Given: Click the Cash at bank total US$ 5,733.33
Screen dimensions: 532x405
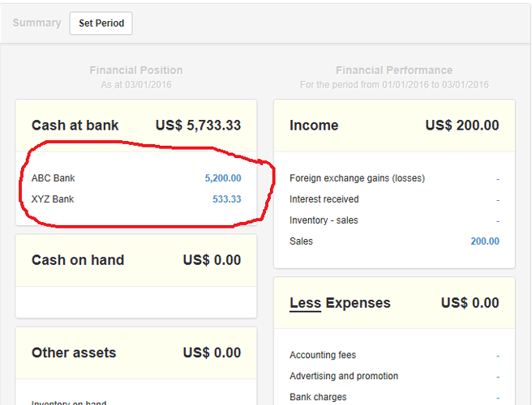Looking at the screenshot, I should pyautogui.click(x=198, y=126).
